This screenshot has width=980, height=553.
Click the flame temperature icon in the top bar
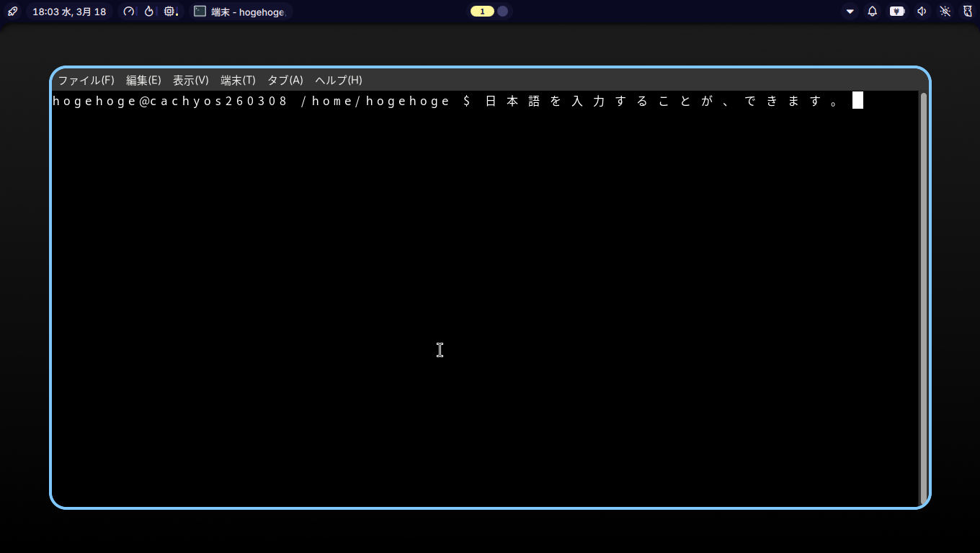coord(149,12)
